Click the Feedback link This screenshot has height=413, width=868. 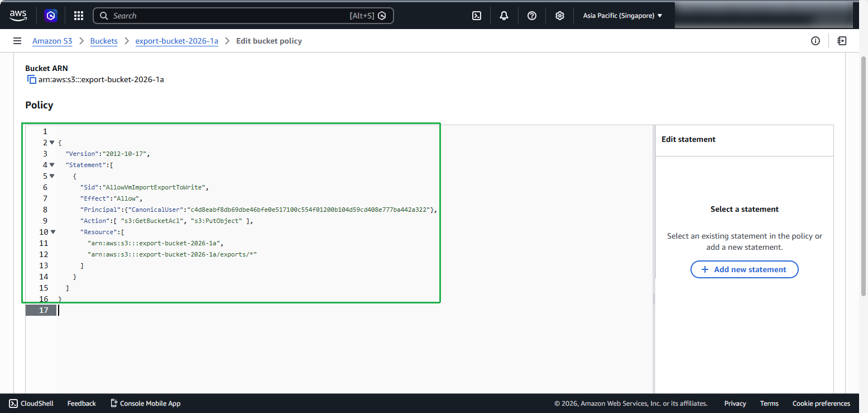click(x=81, y=403)
